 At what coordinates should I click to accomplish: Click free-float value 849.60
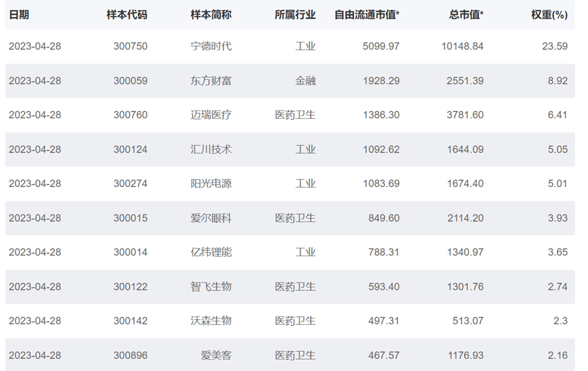pyautogui.click(x=384, y=218)
